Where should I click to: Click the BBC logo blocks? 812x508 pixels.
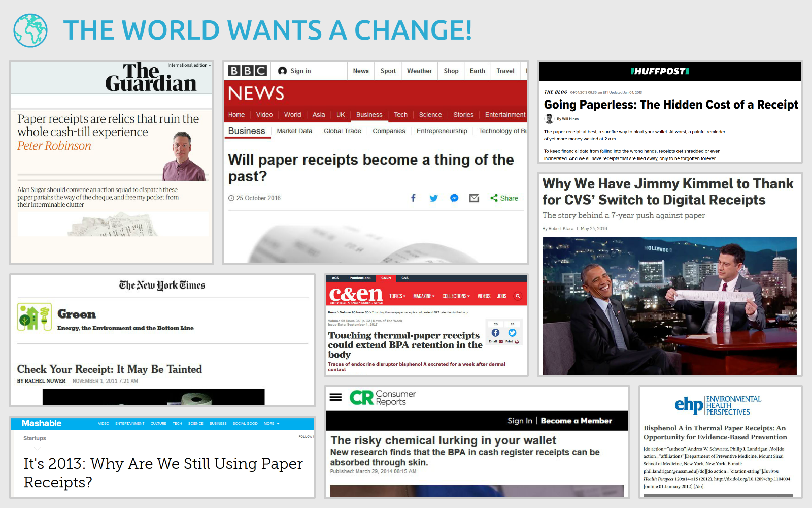[247, 71]
